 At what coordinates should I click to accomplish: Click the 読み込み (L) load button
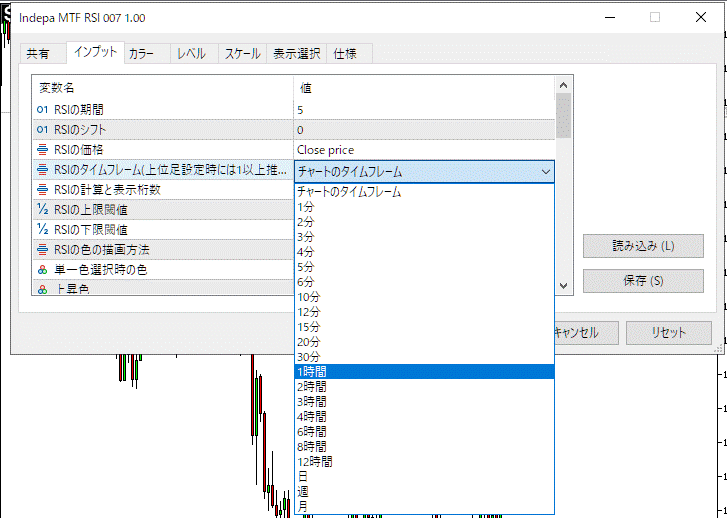tap(643, 246)
